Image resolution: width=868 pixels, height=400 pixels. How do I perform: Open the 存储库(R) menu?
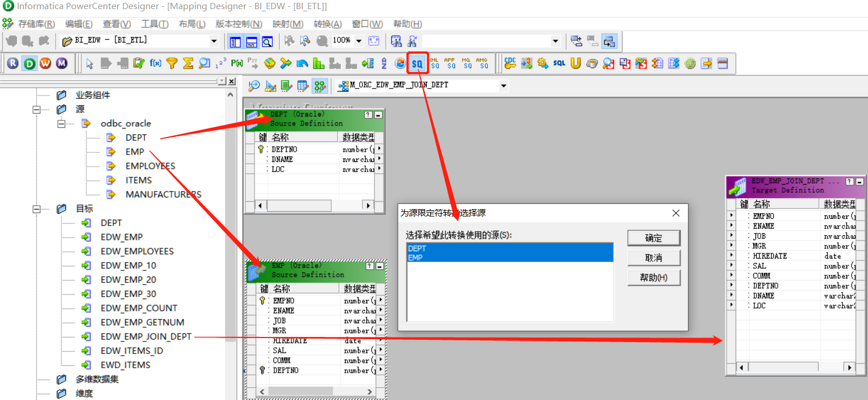36,24
